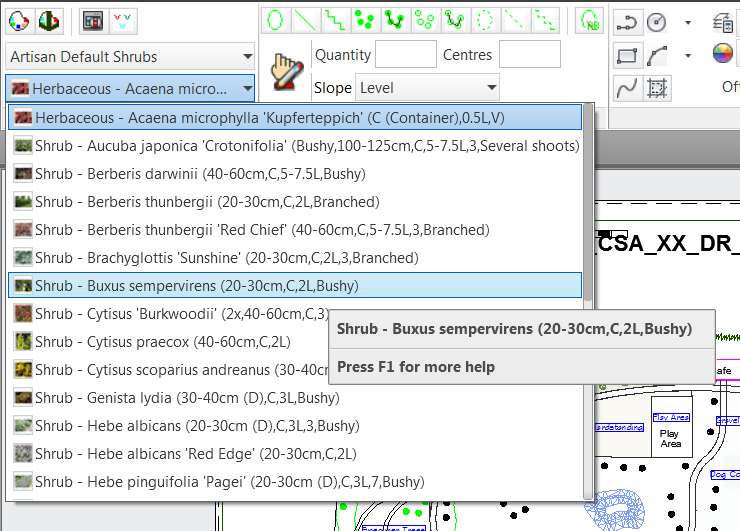740x531 pixels.
Task: Click the Centres input field
Action: tap(529, 55)
